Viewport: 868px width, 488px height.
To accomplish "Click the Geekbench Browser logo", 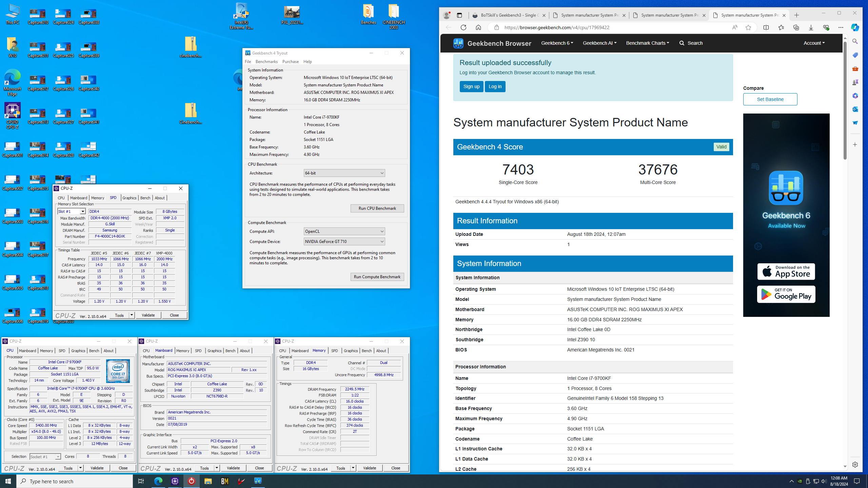I will coord(492,43).
